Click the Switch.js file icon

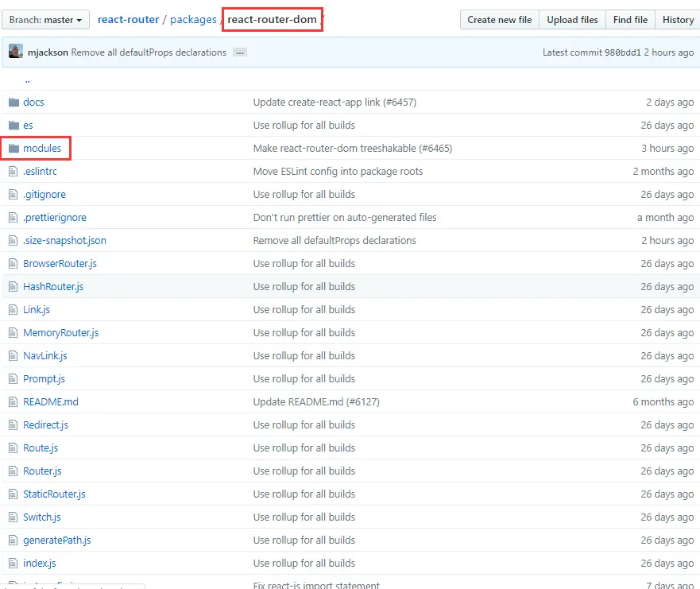[x=14, y=517]
